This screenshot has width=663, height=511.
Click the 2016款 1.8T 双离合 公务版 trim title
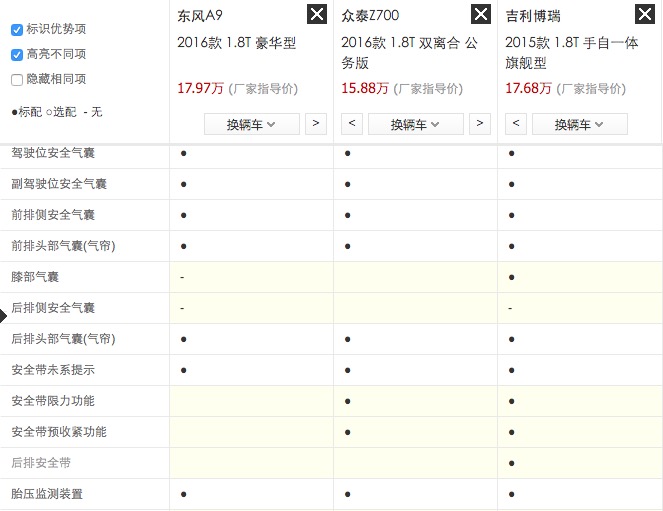(409, 53)
